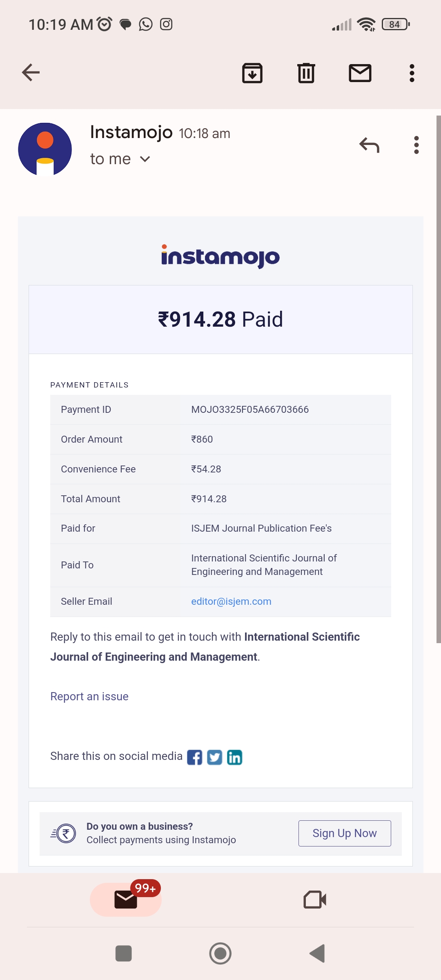Switch to the Mail tab with 99+ badge
Screen dimensions: 441x980
126,899
